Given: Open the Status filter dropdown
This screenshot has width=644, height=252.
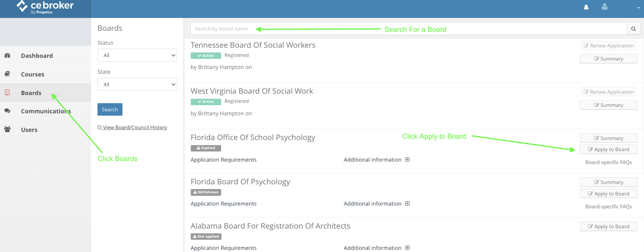Looking at the screenshot, I should 137,55.
